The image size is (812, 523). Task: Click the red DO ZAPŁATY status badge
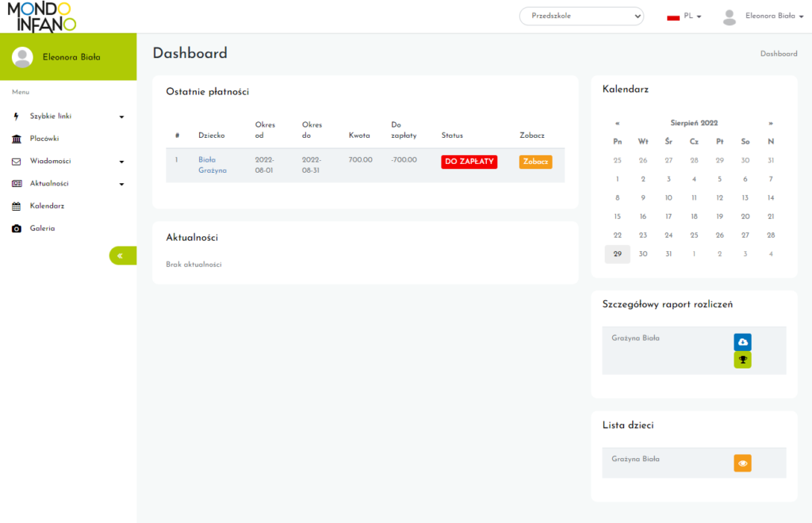pyautogui.click(x=469, y=162)
